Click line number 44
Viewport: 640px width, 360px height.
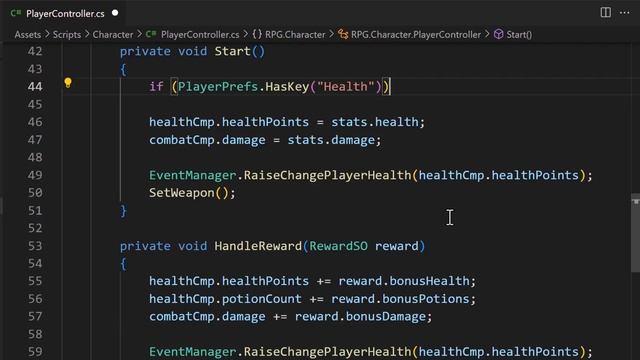point(35,87)
